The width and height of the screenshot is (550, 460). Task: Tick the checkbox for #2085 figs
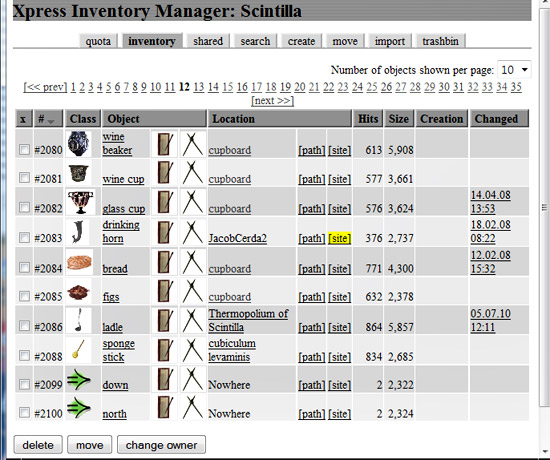(24, 296)
